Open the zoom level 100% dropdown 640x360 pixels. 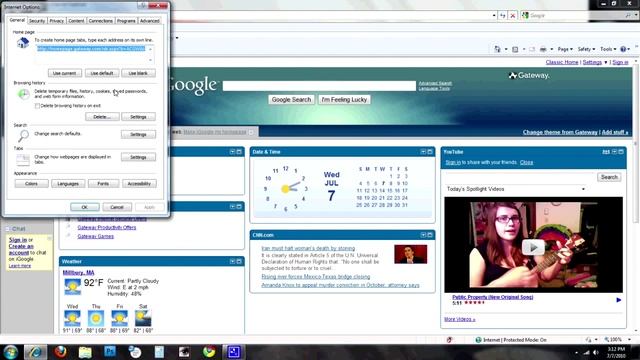pyautogui.click(x=629, y=340)
